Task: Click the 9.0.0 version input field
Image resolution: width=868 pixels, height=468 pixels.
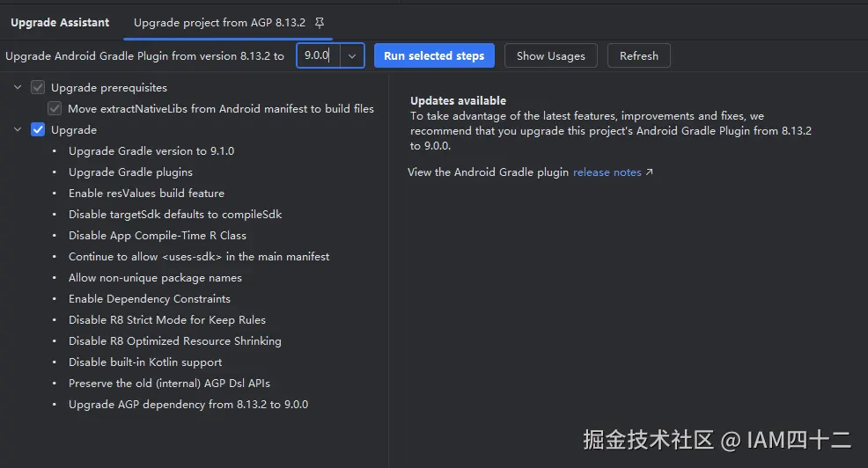Action: (317, 56)
